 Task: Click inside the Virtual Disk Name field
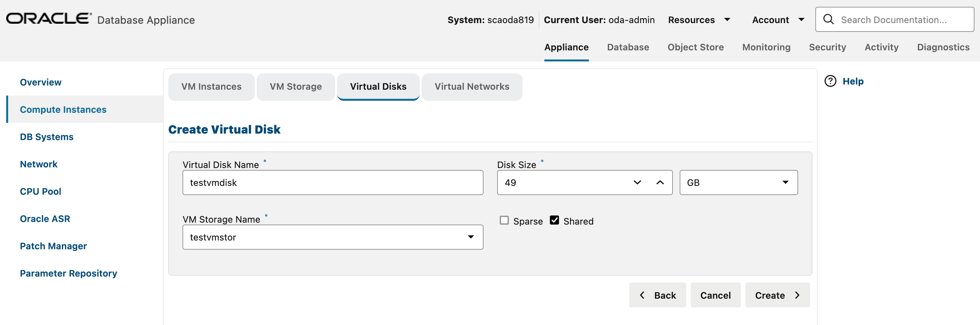point(333,182)
